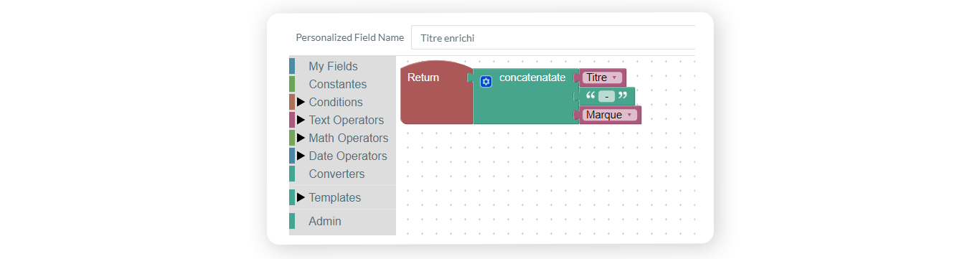Expand the Conditions triangle arrow

tap(301, 102)
